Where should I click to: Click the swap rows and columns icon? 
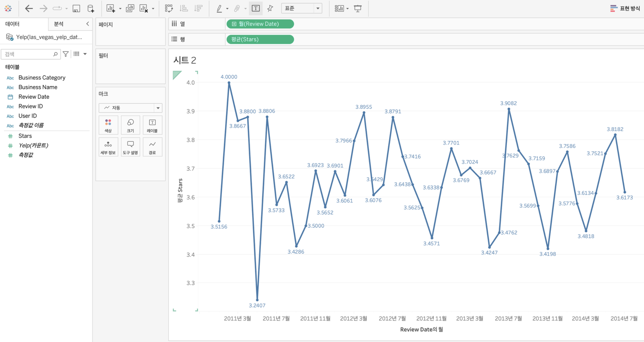pyautogui.click(x=169, y=9)
